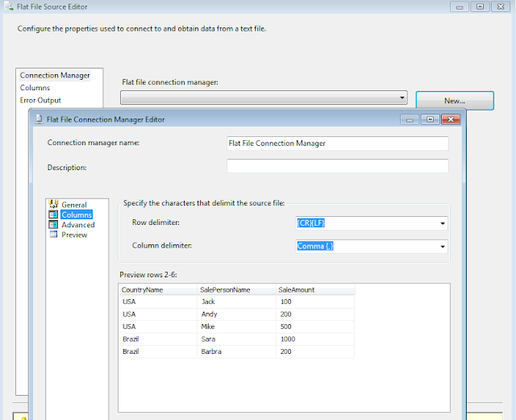The image size is (516, 420).
Task: Click the New... button
Action: (x=455, y=101)
